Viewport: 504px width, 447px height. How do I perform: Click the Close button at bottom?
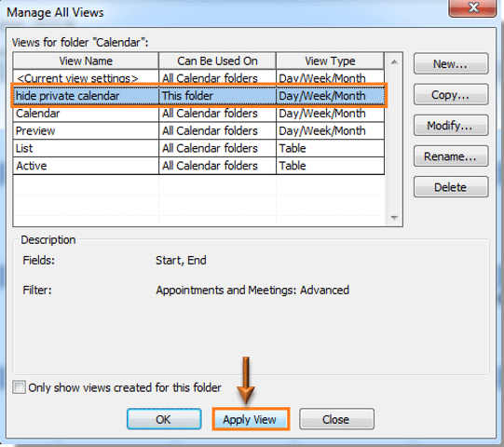[x=336, y=419]
